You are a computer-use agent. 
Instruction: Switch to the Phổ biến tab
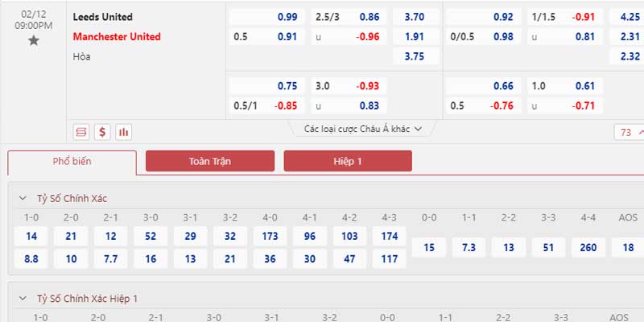72,162
